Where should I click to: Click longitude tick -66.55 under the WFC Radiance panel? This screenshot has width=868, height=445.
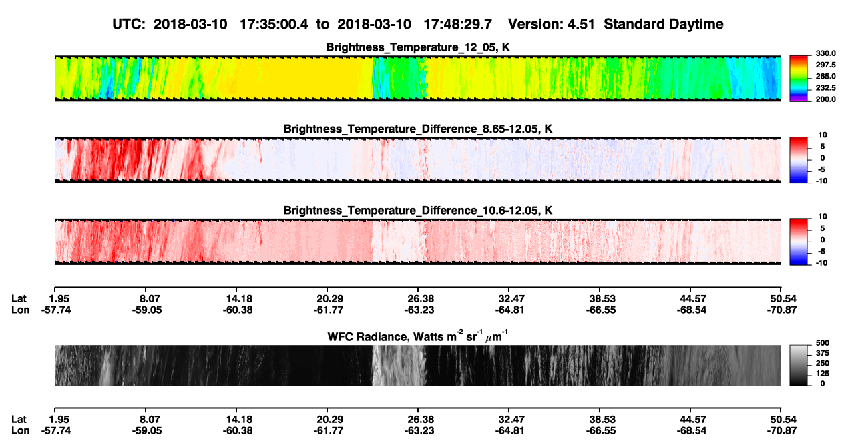pos(600,431)
